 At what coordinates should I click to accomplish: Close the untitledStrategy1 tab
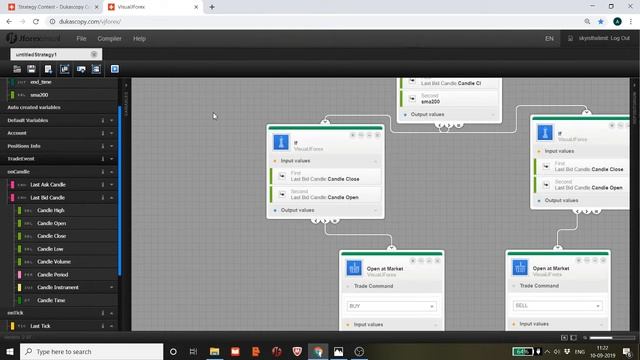94,54
